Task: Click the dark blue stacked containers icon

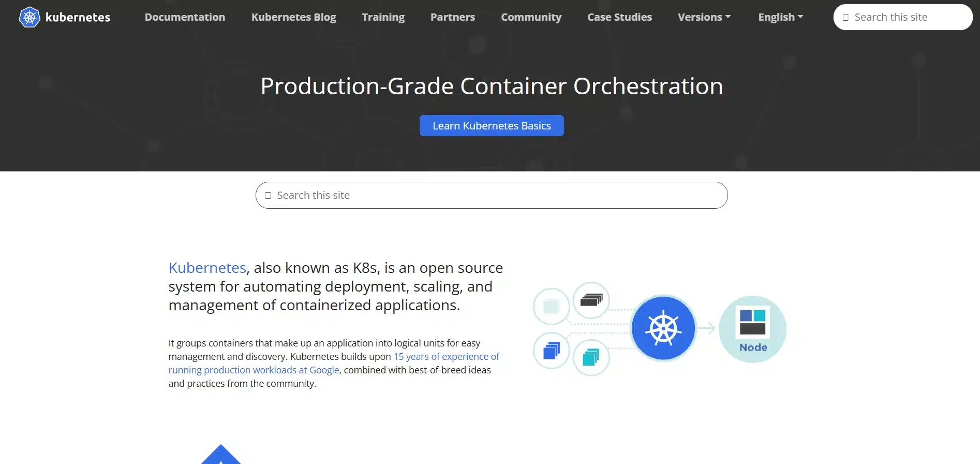Action: [x=551, y=351]
